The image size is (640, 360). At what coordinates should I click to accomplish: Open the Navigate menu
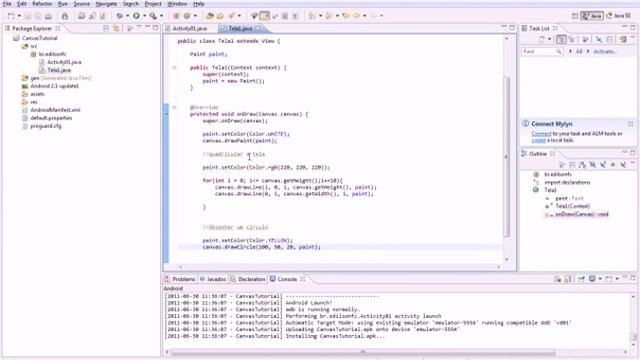(x=106, y=4)
